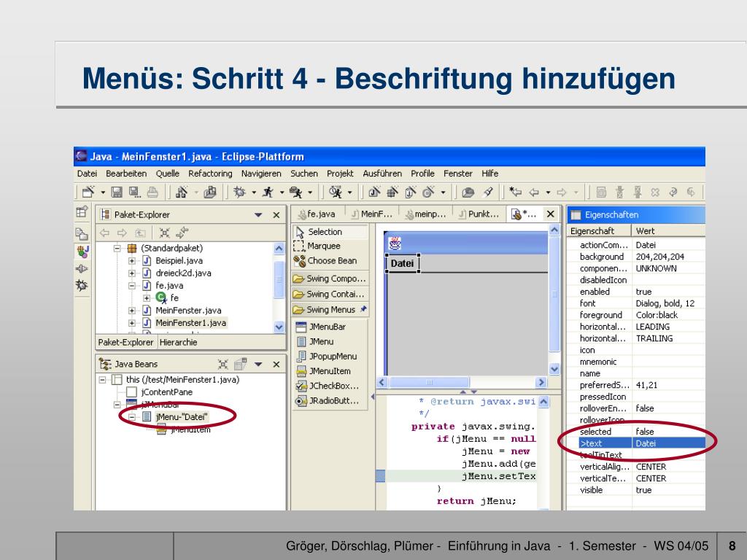Screen dimensions: 747x560
Task: Open the Java Beans view menu arrow
Action: click(258, 365)
